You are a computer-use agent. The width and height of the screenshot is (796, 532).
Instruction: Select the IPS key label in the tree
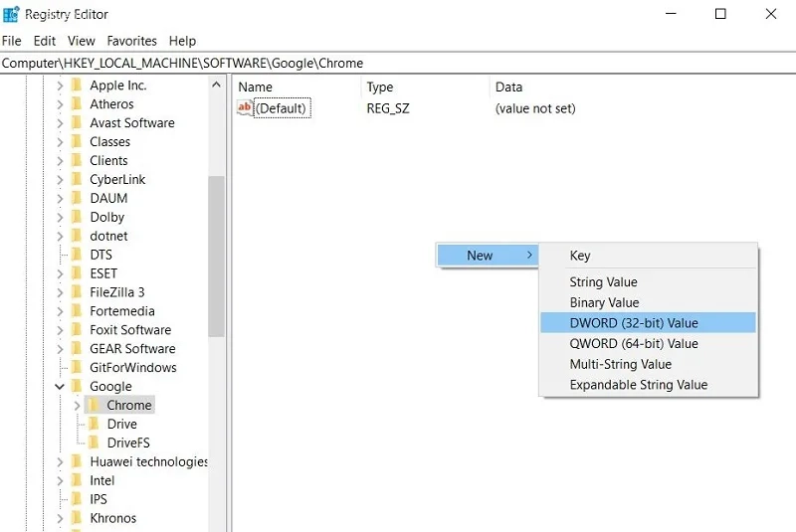(x=99, y=499)
